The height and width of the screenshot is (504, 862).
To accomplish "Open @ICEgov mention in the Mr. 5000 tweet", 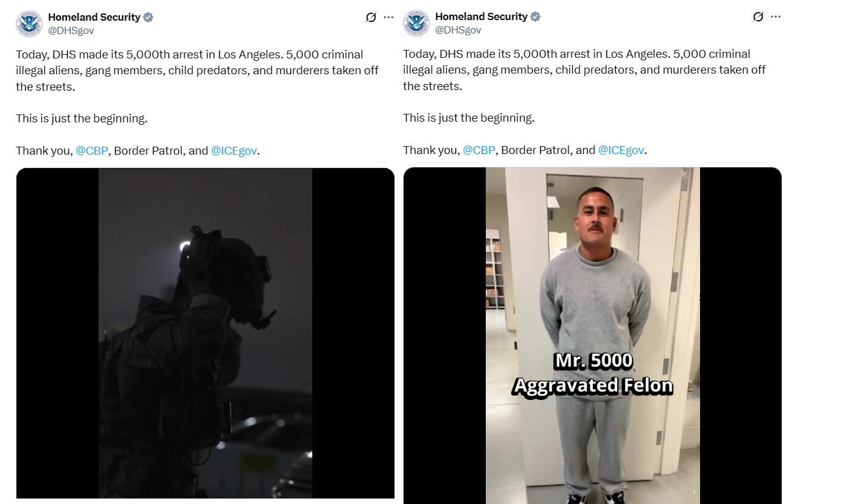I will pyautogui.click(x=621, y=150).
